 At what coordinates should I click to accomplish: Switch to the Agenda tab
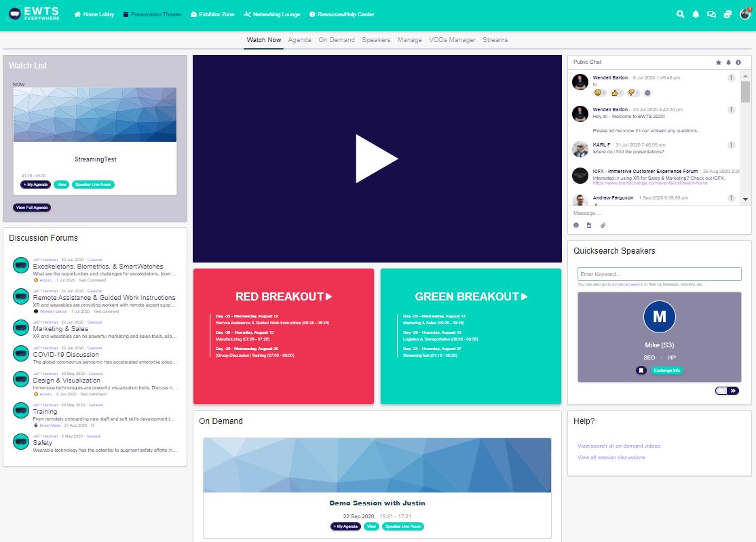point(299,40)
